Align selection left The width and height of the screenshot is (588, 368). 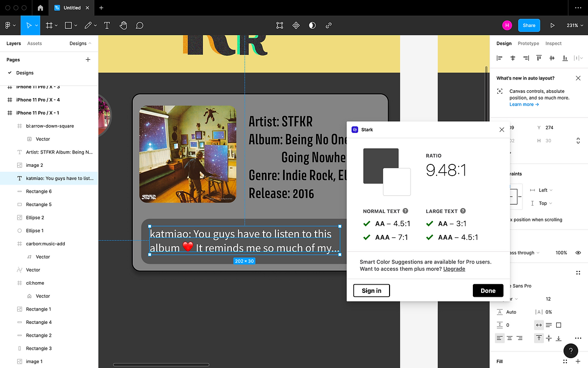click(x=500, y=58)
